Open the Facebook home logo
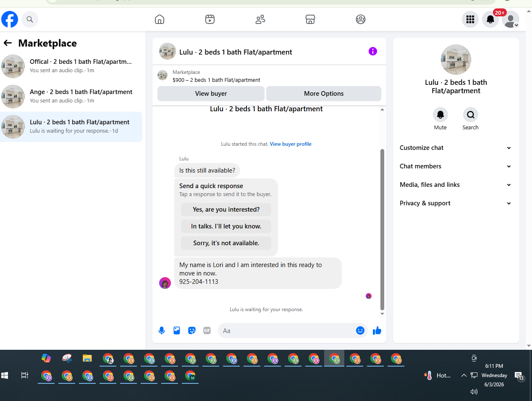Screen dimensions: 532x401 pyautogui.click(x=10, y=19)
